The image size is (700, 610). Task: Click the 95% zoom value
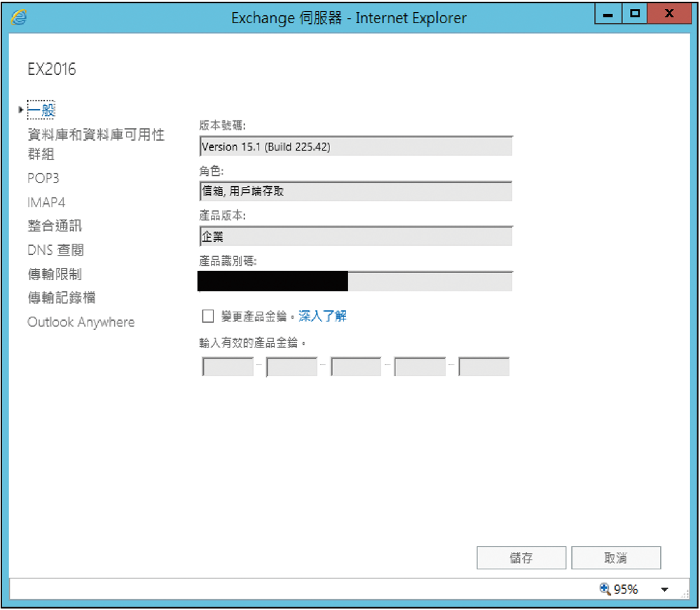[x=626, y=590]
